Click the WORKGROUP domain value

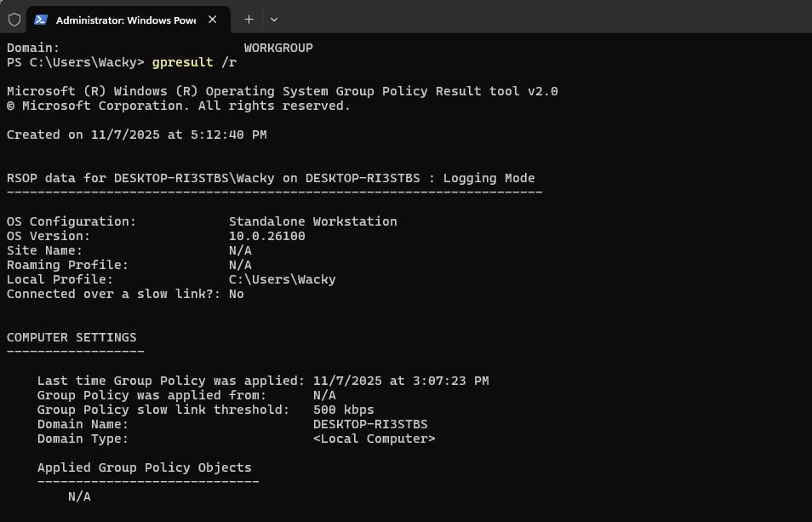pos(278,48)
